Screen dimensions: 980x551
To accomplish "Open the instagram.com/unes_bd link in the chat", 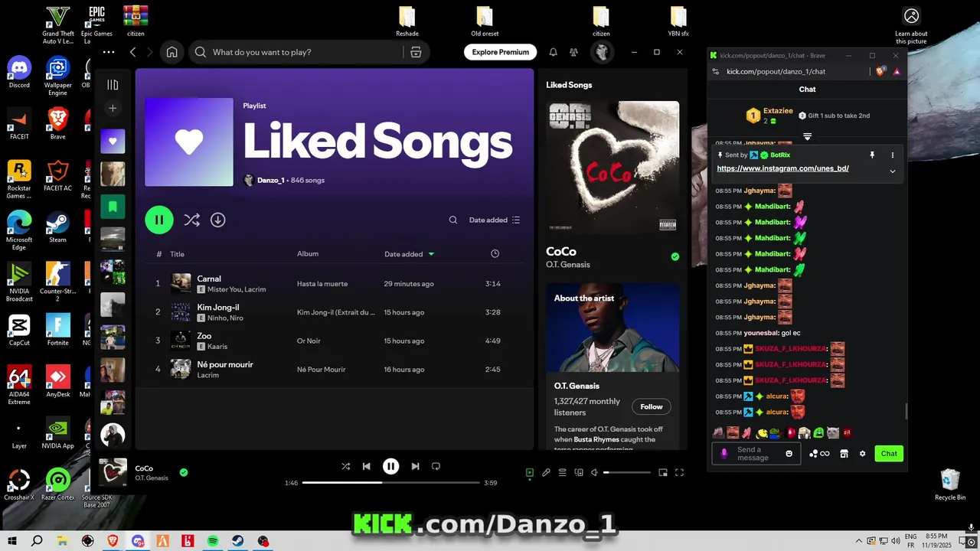I will 782,168.
